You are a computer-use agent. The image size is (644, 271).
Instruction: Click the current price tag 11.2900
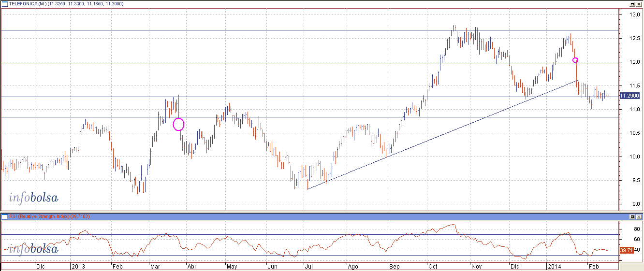[x=629, y=96]
